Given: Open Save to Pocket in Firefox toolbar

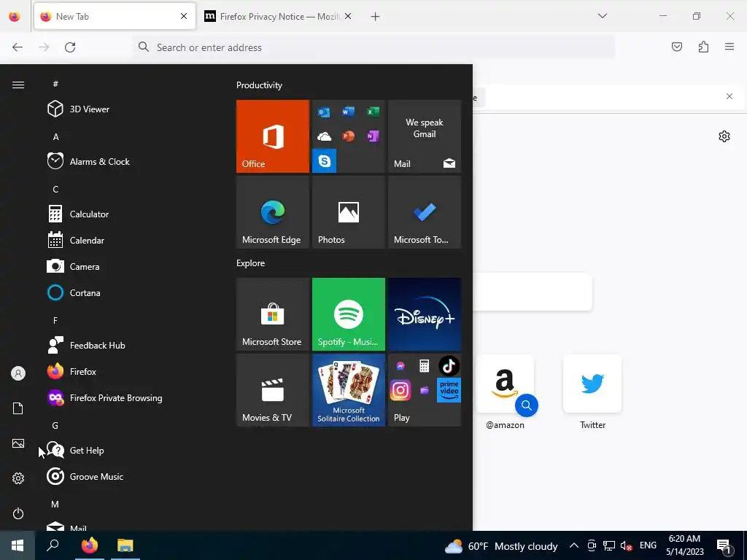Looking at the screenshot, I should 677,47.
